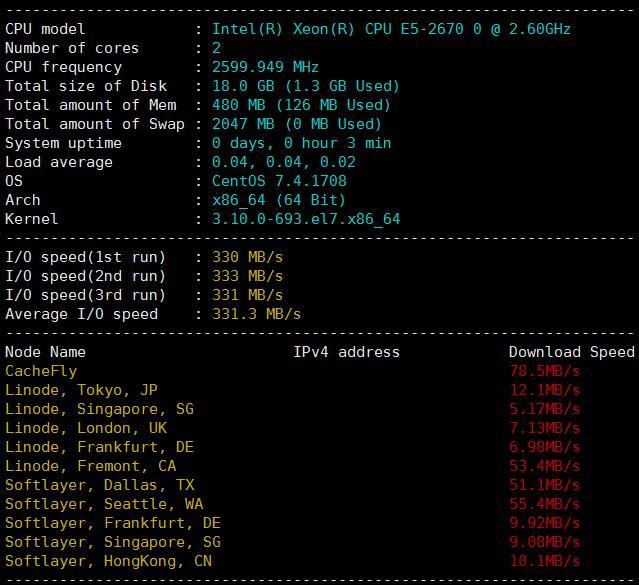The width and height of the screenshot is (639, 585).
Task: Click the CPU model value text
Action: (x=391, y=29)
